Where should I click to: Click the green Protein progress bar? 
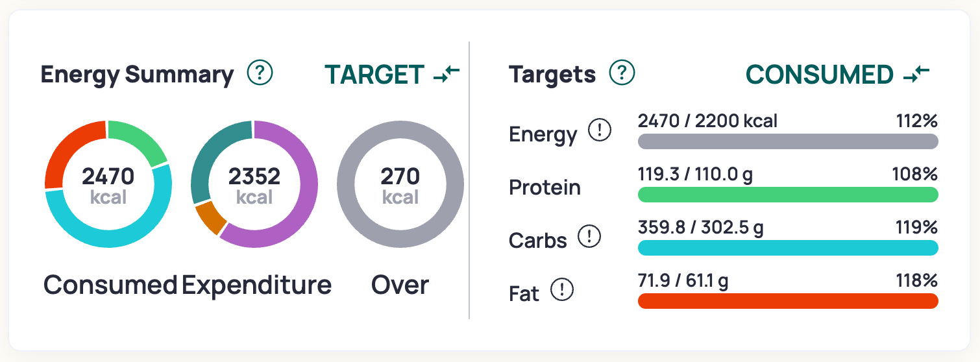pyautogui.click(x=788, y=195)
